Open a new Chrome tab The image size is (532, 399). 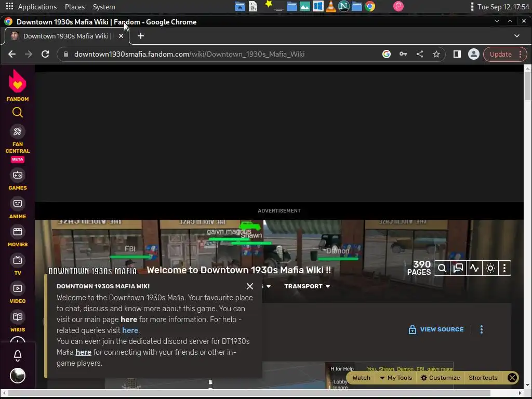click(x=140, y=36)
